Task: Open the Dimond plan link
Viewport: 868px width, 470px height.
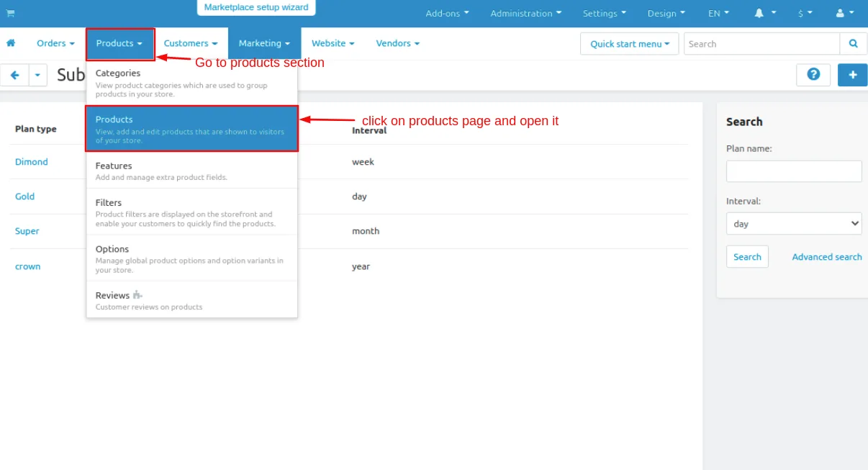Action: [x=32, y=162]
